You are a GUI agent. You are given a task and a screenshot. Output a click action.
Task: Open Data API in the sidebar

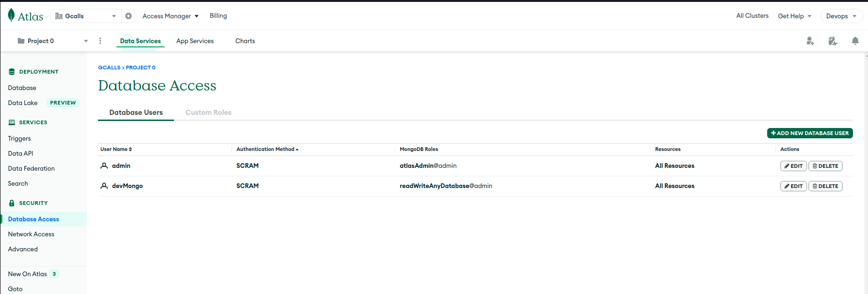pos(21,153)
